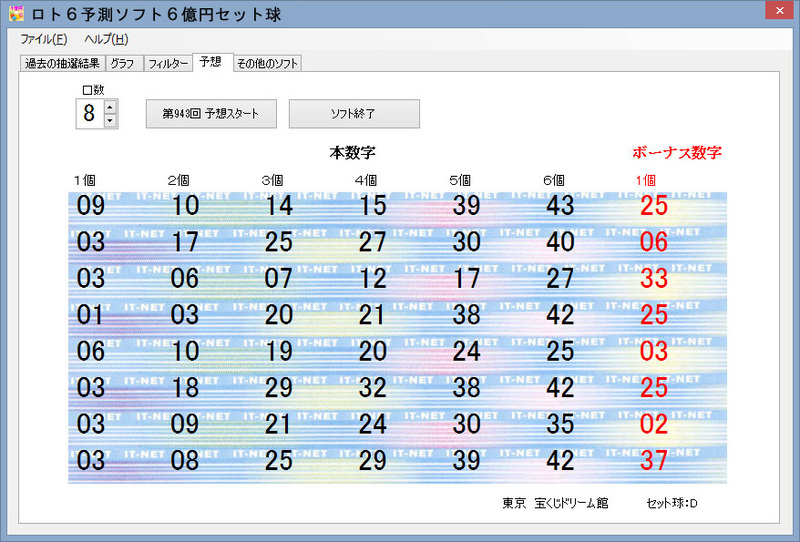
Task: Click the セット球:D label
Action: 672,503
